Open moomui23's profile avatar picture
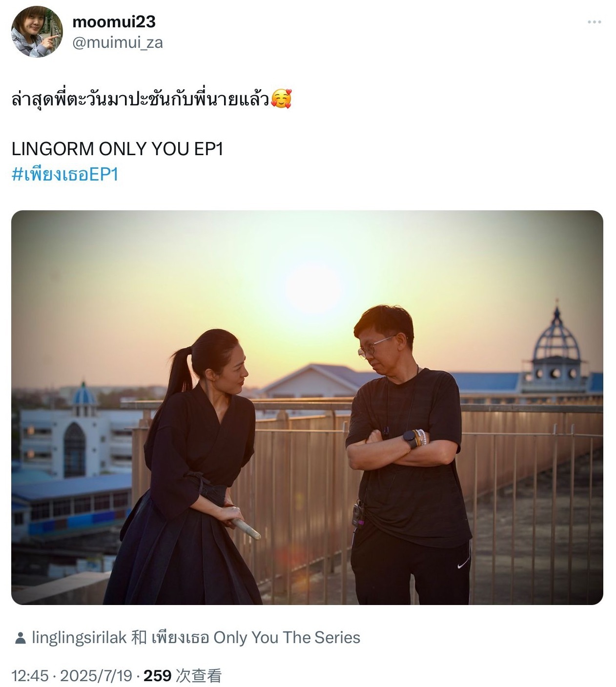The image size is (616, 687). click(37, 32)
